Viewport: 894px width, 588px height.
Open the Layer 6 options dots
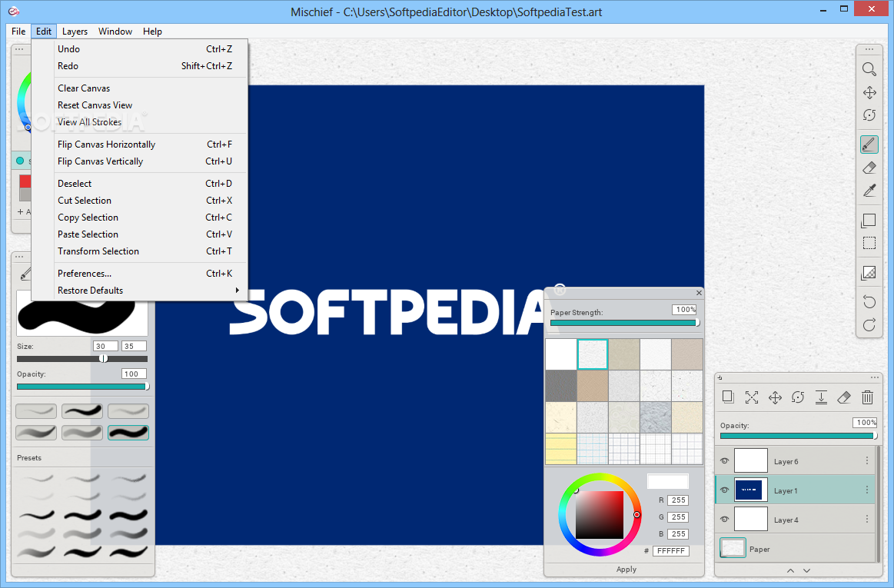pyautogui.click(x=867, y=461)
